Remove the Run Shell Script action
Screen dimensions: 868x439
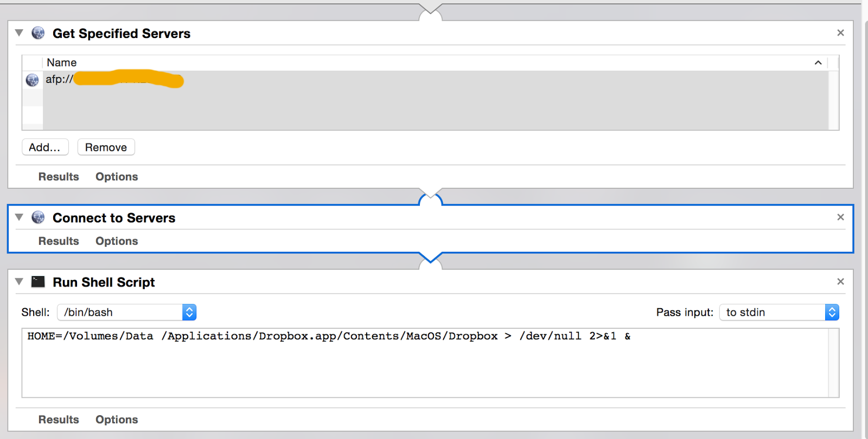pos(840,282)
